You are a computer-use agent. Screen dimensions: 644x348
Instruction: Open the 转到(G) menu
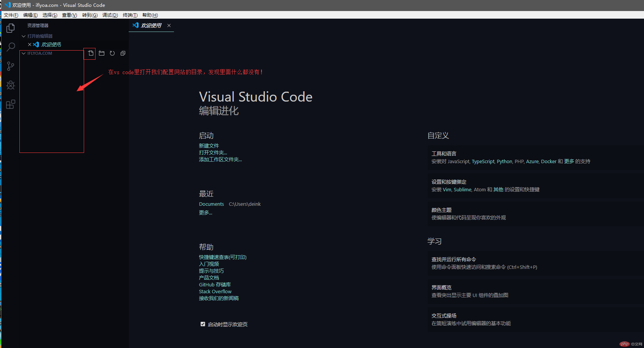tap(90, 15)
